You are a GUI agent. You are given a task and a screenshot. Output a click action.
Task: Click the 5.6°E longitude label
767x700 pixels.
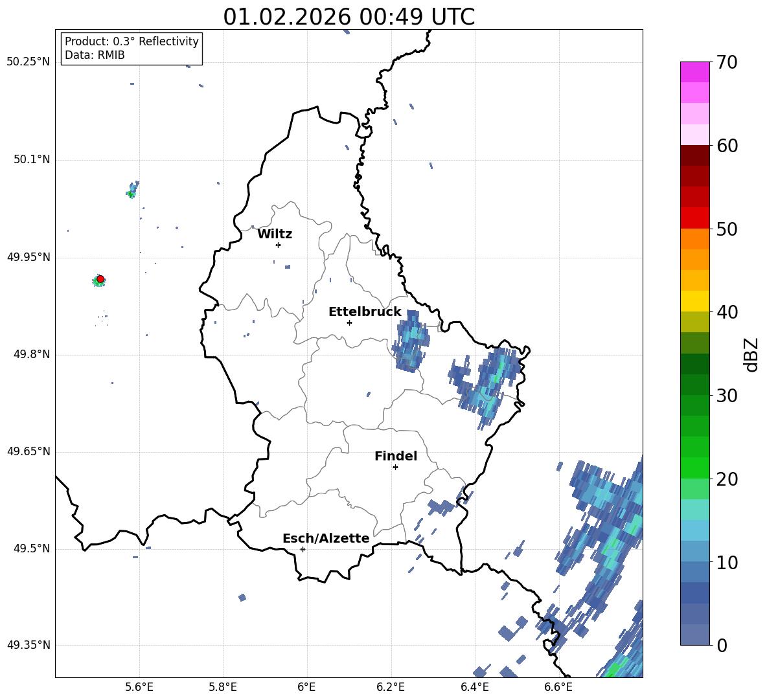click(x=139, y=687)
